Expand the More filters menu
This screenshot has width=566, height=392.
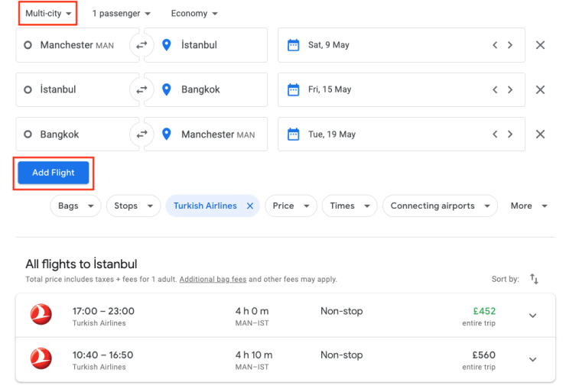pyautogui.click(x=529, y=206)
